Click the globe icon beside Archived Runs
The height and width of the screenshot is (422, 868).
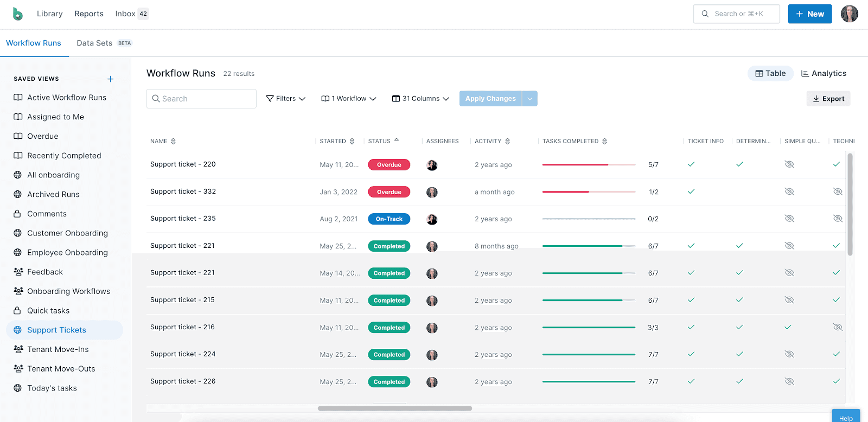click(18, 195)
